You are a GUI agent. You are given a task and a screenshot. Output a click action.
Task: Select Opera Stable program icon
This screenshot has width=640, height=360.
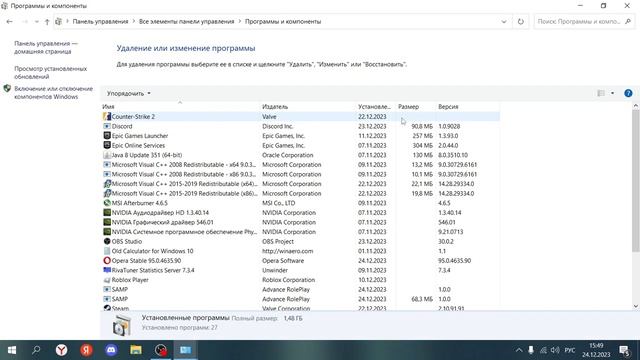point(107,260)
